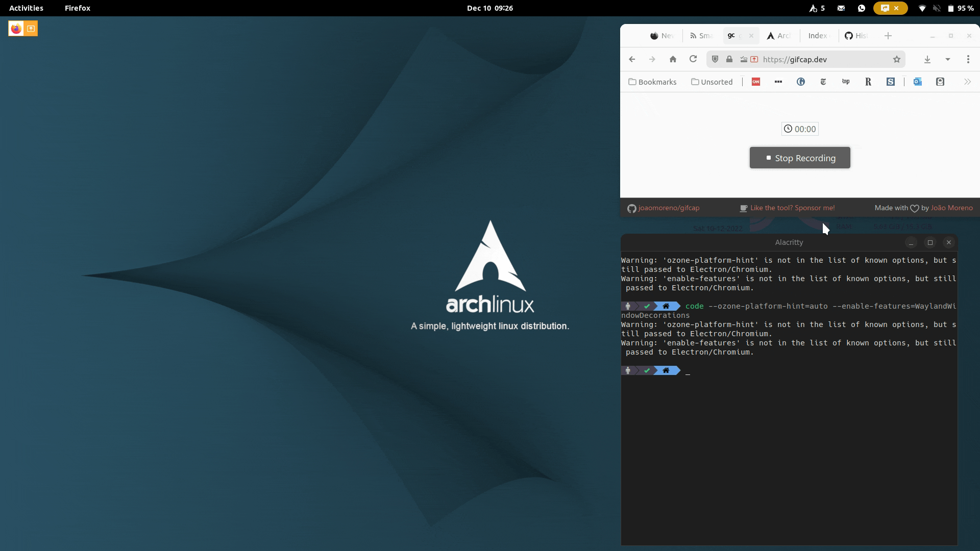
Task: Open the Outlook bookmark
Action: 918,82
